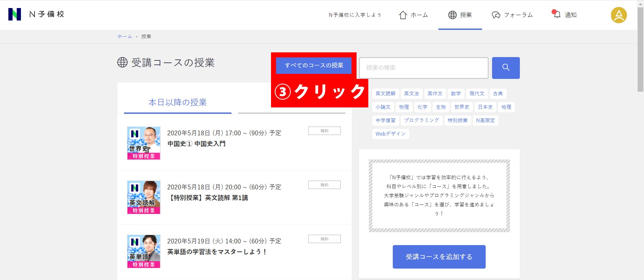
Task: Select the 英作文 tag
Action: coord(435,94)
